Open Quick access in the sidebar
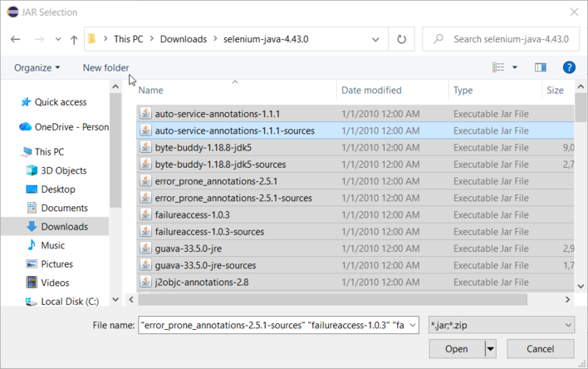 [x=61, y=102]
